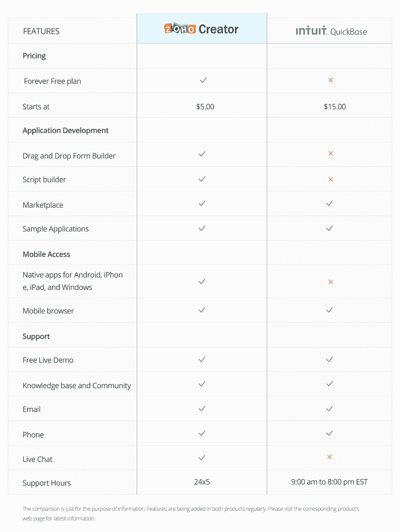
Task: Click QuickBase's Drag and Drop cross mark
Action: [330, 154]
